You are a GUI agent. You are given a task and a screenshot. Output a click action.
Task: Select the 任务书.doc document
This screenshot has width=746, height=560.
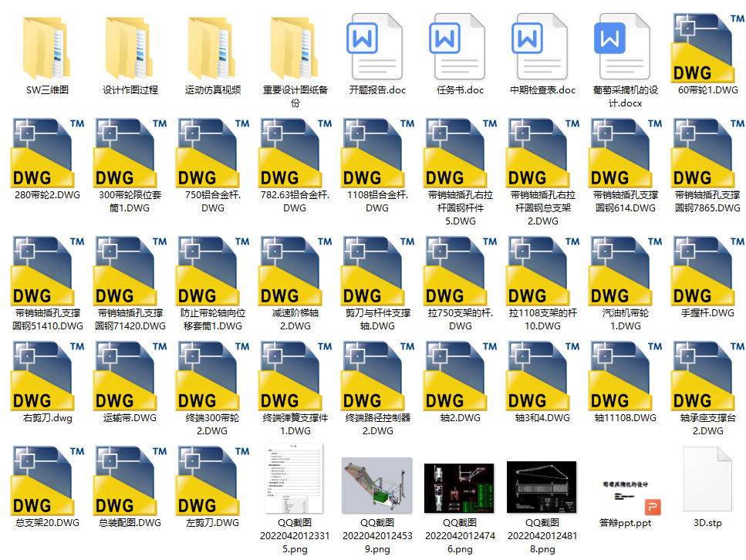(460, 46)
